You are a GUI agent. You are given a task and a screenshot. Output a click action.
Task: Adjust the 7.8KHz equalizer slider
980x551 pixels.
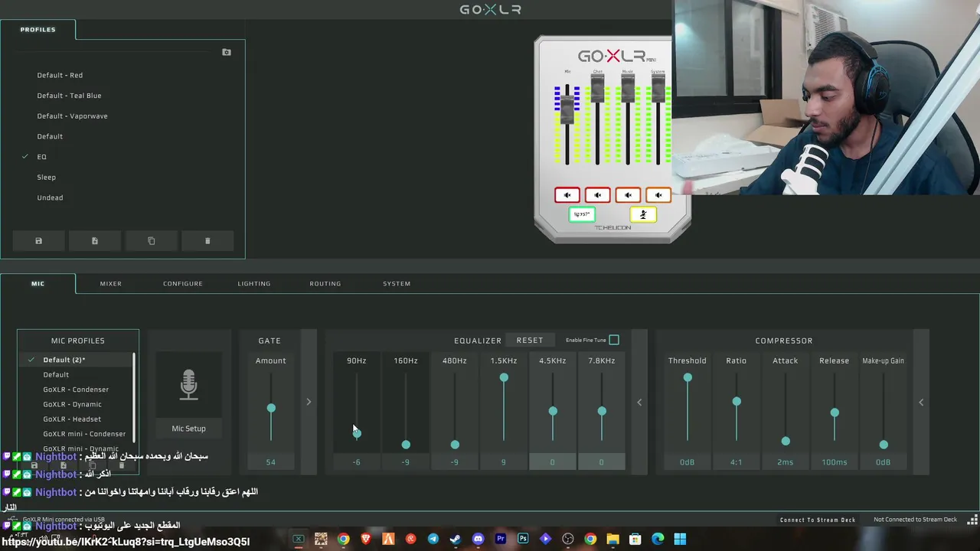pos(602,411)
